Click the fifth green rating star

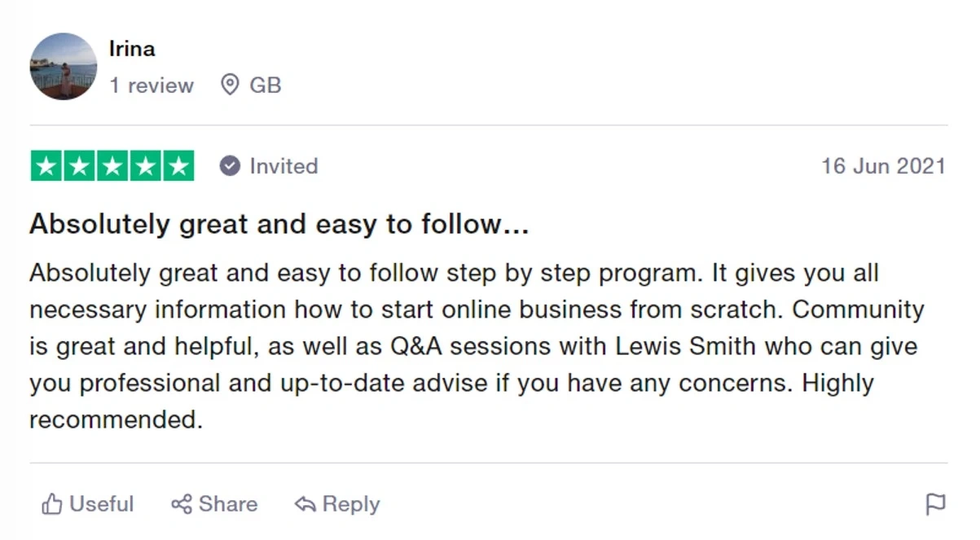point(178,166)
